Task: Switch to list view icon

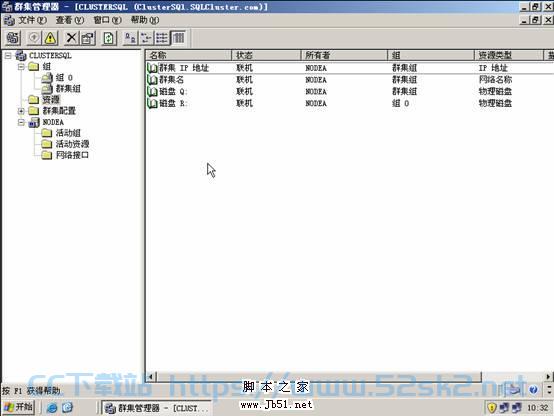Action: [162, 38]
